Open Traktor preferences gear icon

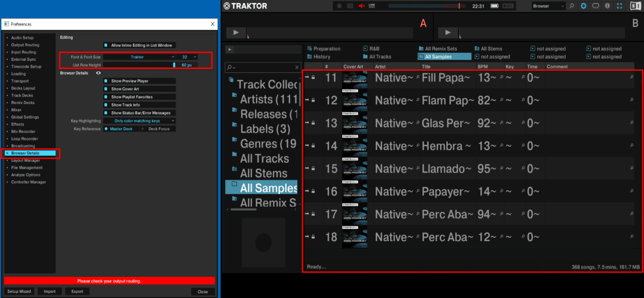point(584,6)
